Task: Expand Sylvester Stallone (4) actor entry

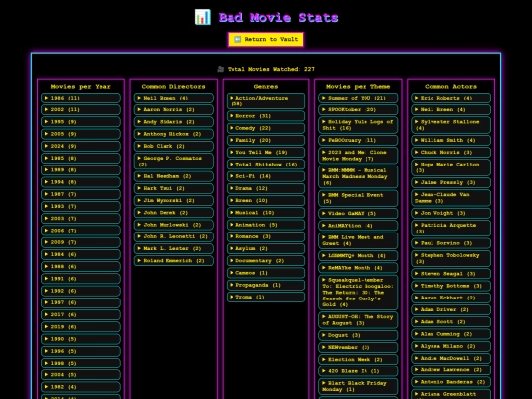Action: point(450,125)
